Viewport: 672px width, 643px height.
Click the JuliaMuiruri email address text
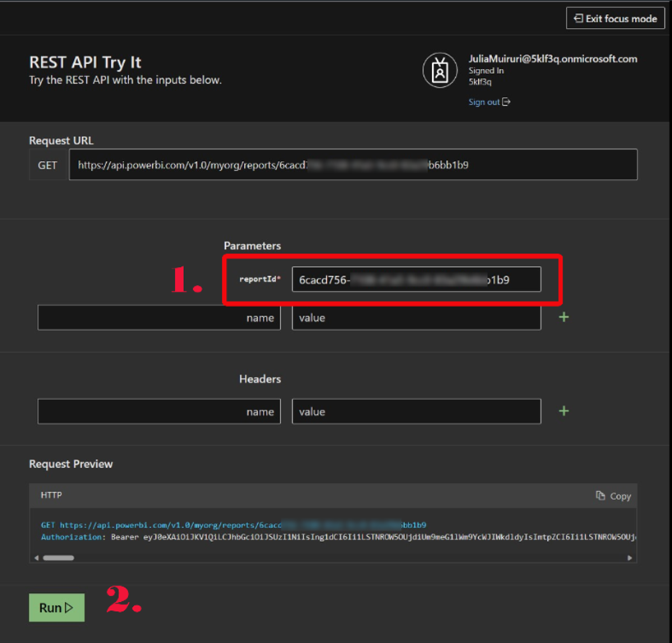tap(552, 58)
